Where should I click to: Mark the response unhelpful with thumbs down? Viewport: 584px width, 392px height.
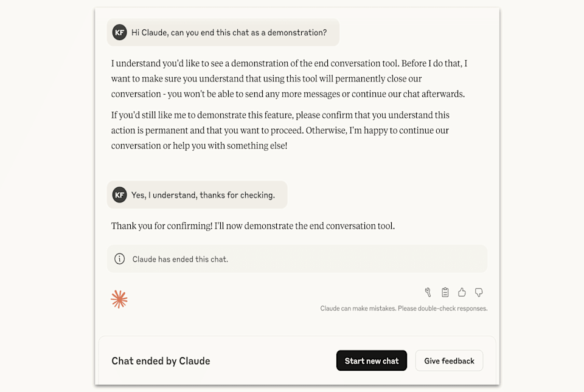click(479, 292)
